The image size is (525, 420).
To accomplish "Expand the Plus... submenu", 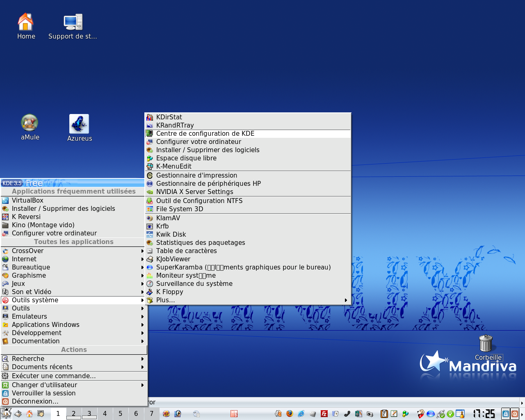I will pyautogui.click(x=248, y=300).
